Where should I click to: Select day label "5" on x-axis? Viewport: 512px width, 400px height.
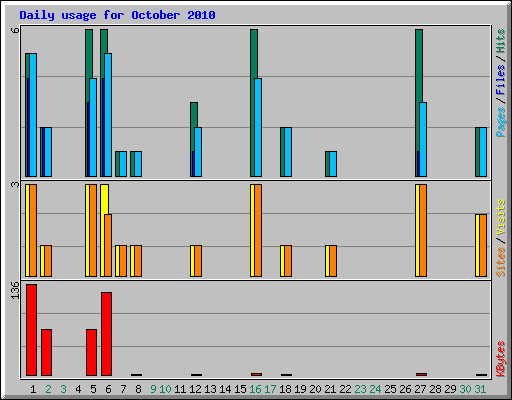[x=93, y=389]
